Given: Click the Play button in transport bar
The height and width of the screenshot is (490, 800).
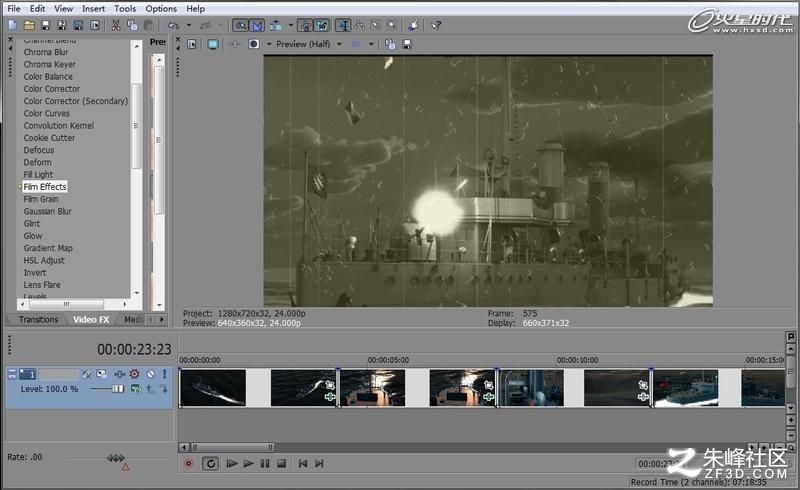Looking at the screenshot, I should pos(248,463).
